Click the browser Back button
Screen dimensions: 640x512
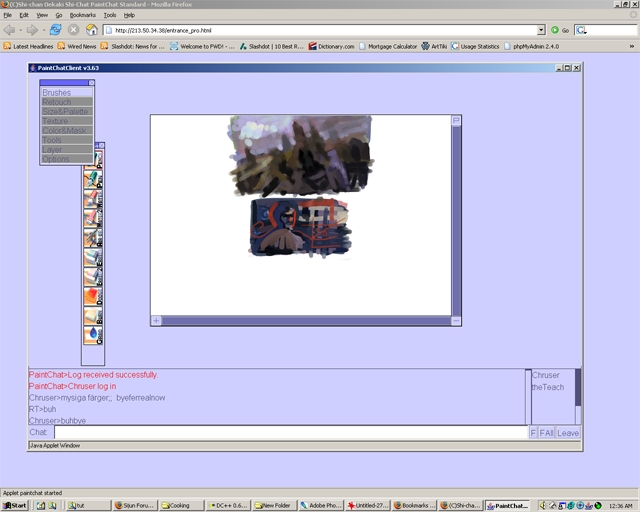click(x=9, y=30)
